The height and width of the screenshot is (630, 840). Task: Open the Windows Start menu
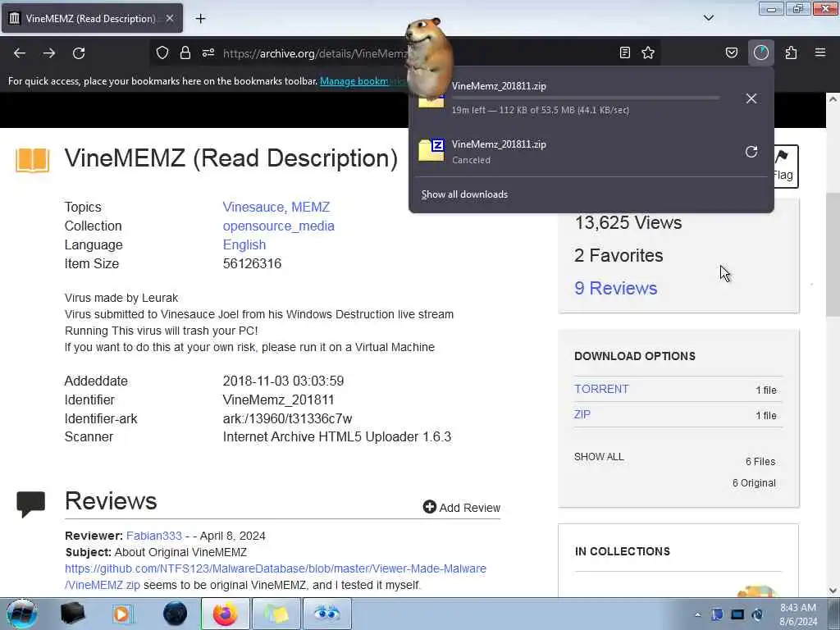point(21,614)
